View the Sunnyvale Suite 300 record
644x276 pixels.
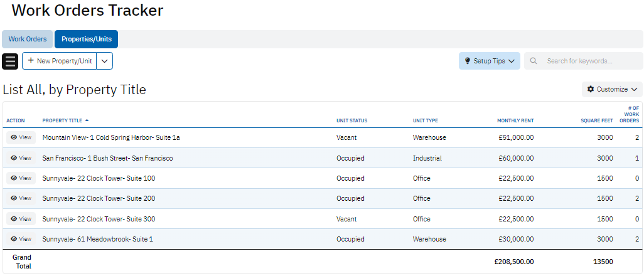pos(21,219)
